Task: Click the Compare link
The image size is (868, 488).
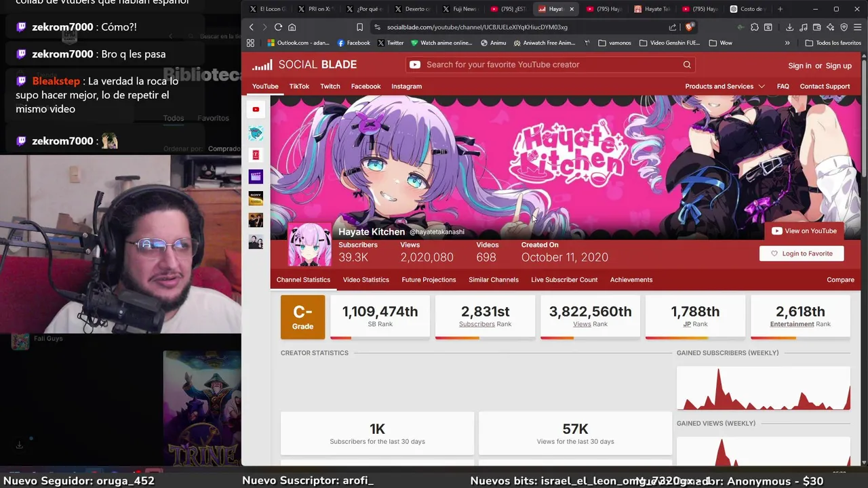Action: coord(840,279)
